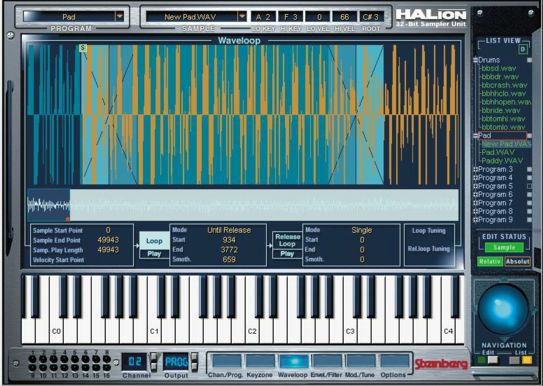Viewport: 543px width, 386px height.
Task: Open the Waveloop page button
Action: click(x=294, y=361)
